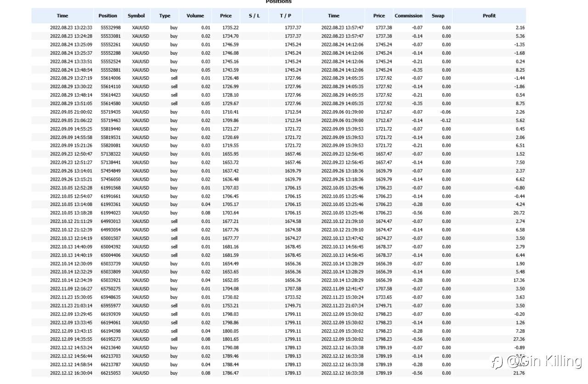The width and height of the screenshot is (588, 384).
Task: Select position 55614580
Action: 111,103
